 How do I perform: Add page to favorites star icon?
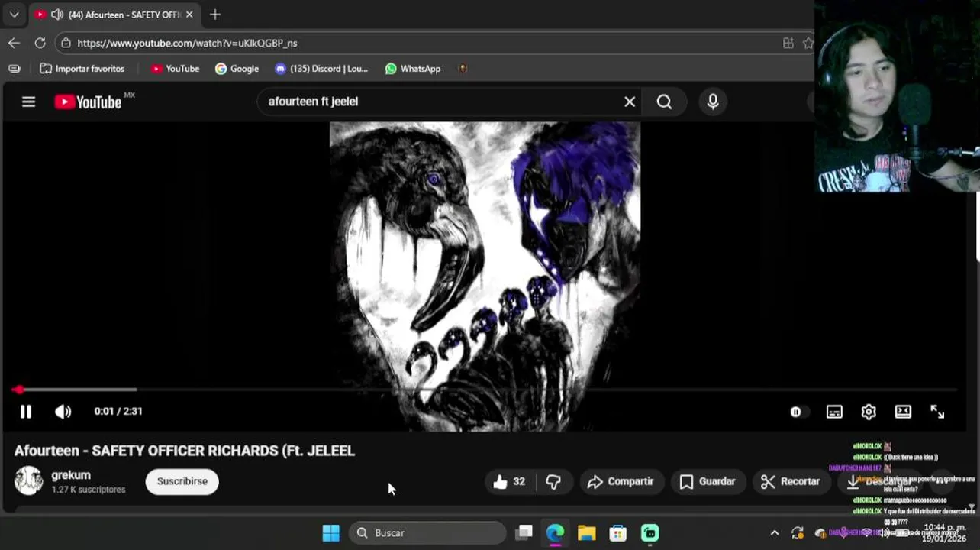coord(808,43)
